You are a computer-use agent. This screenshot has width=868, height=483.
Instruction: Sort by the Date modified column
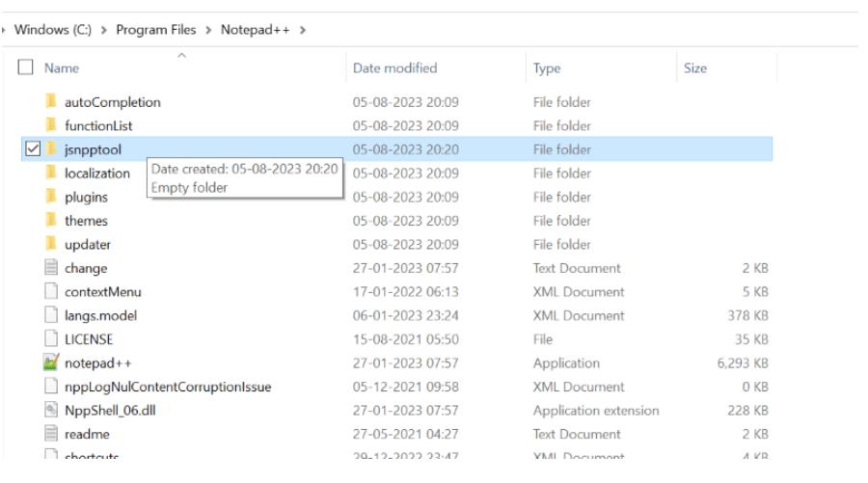394,68
